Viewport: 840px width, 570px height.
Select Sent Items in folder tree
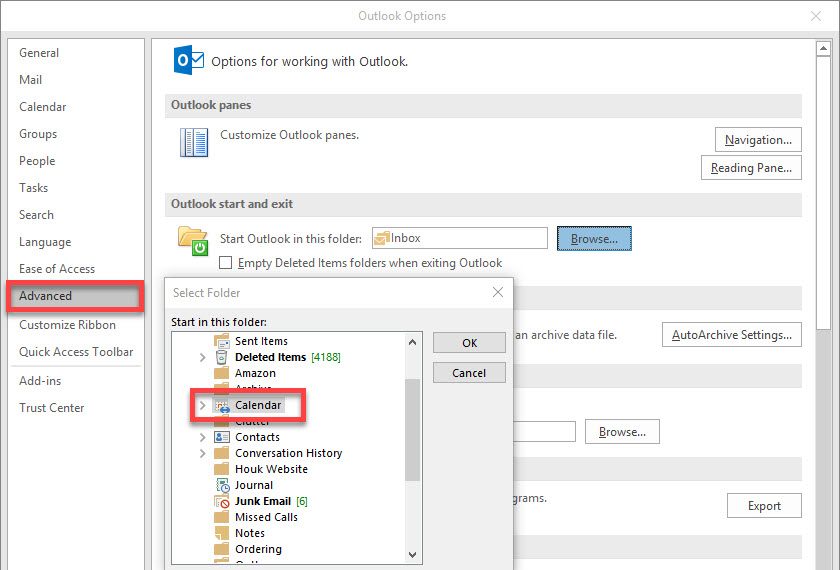tap(261, 341)
